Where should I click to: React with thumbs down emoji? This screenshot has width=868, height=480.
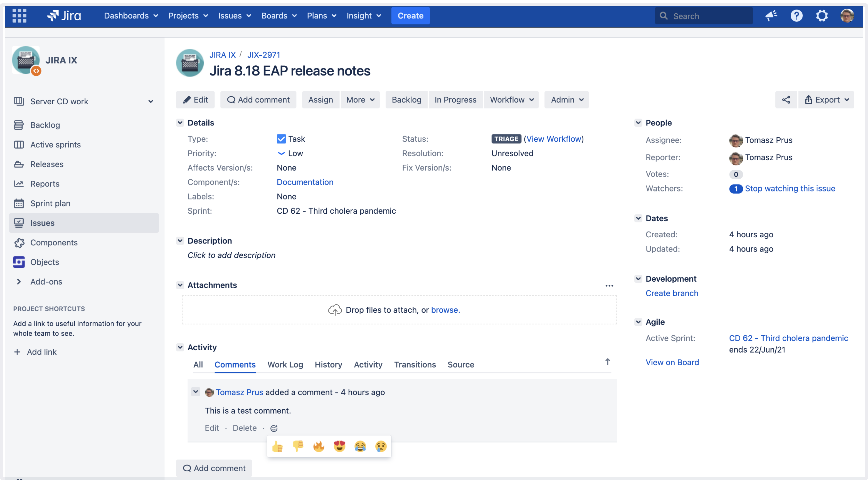coord(298,446)
